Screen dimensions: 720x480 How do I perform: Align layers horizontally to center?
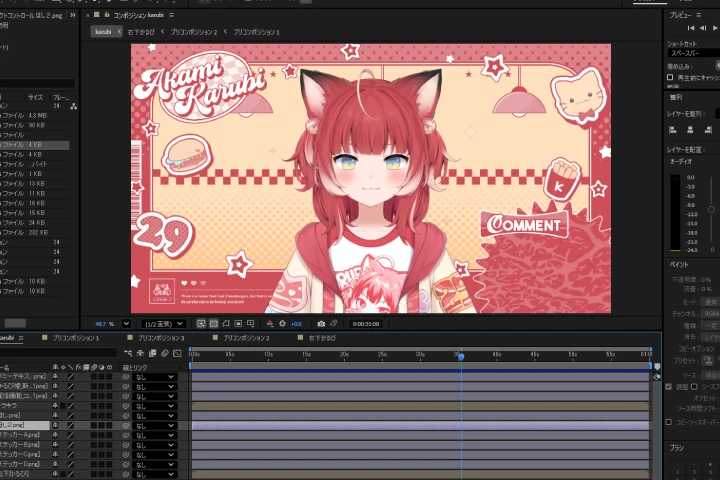coord(690,130)
